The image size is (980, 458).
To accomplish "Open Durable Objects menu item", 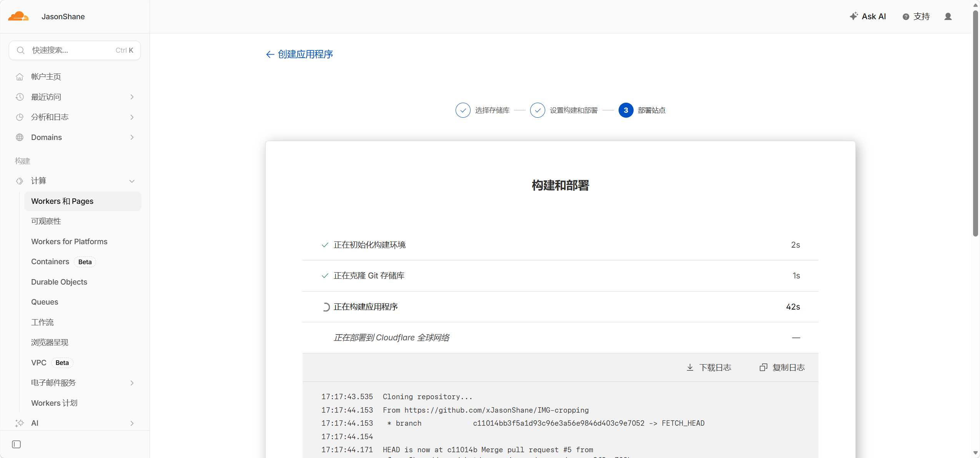I will pos(59,282).
